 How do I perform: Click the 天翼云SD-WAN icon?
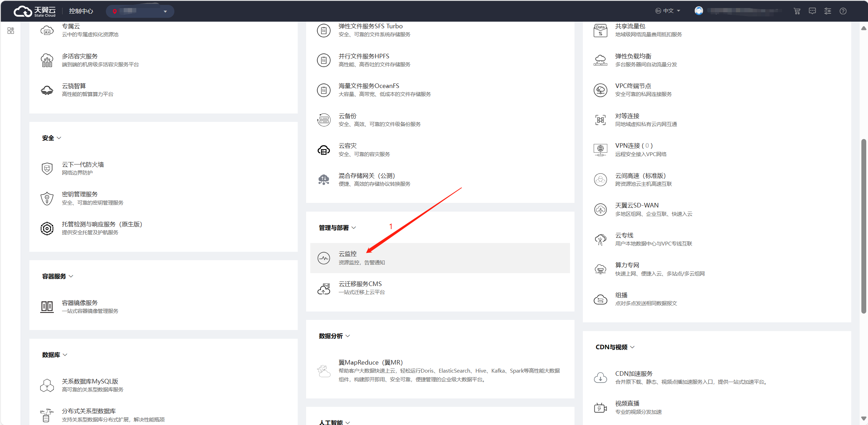601,210
